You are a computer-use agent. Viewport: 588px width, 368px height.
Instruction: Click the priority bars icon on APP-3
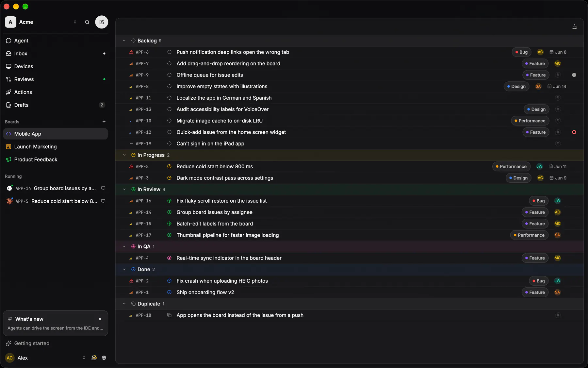(131, 178)
